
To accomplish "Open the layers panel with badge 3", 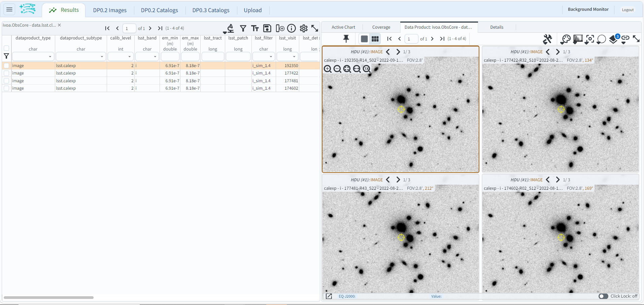I will click(614, 39).
